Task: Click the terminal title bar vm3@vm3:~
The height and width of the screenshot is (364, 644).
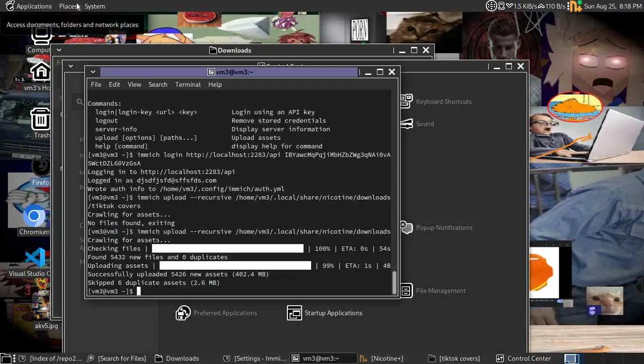Action: (x=230, y=72)
